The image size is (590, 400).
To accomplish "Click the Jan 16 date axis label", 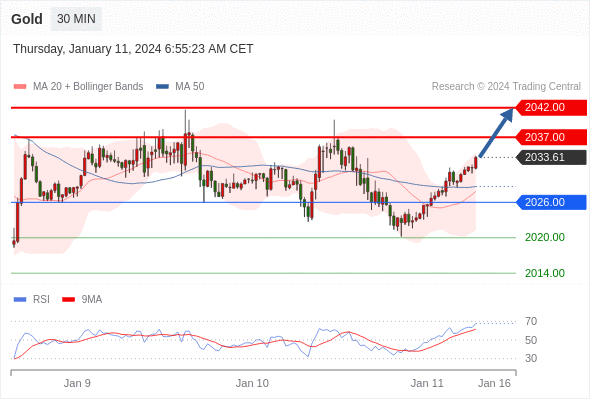I will 494,383.
